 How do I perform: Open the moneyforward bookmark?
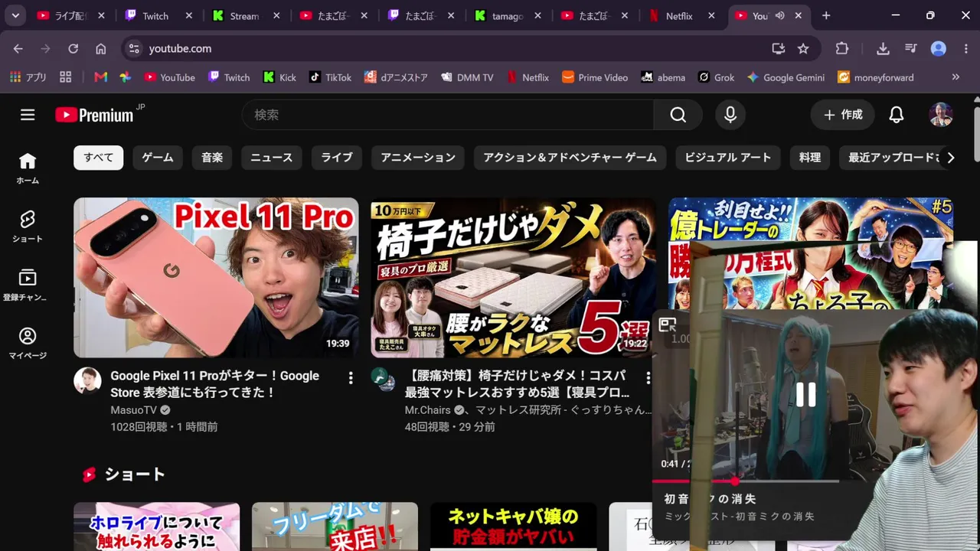(x=876, y=77)
